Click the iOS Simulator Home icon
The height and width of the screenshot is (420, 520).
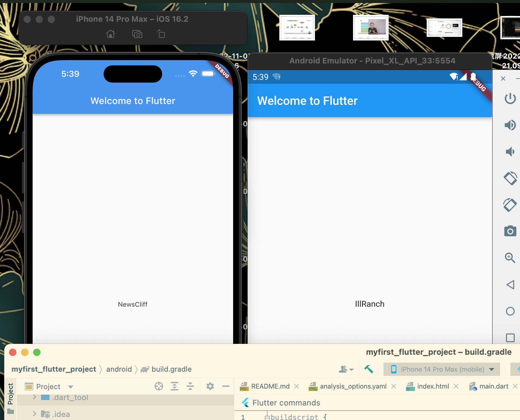(x=111, y=34)
